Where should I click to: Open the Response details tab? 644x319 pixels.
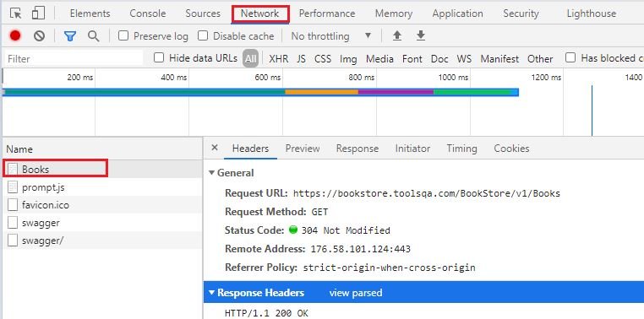(x=357, y=149)
